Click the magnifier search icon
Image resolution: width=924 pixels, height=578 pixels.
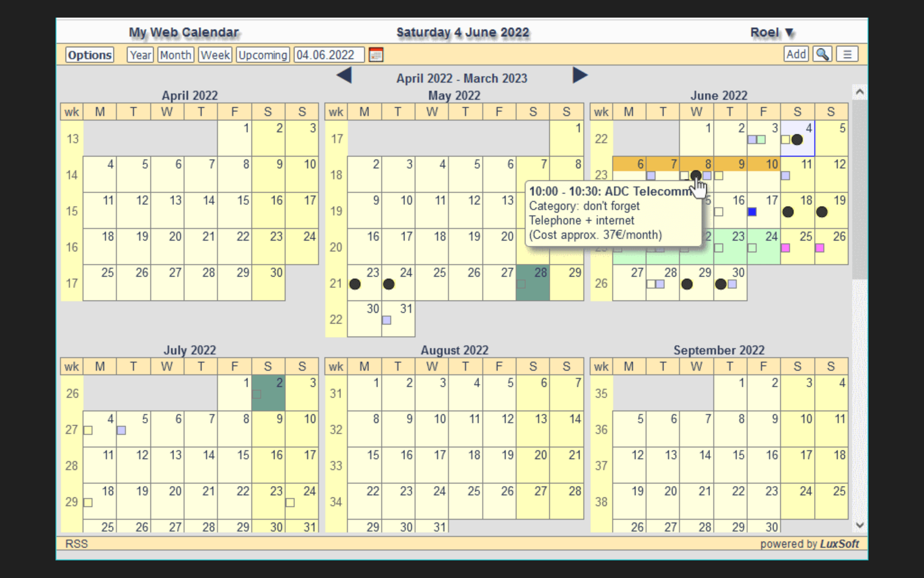pyautogui.click(x=822, y=55)
